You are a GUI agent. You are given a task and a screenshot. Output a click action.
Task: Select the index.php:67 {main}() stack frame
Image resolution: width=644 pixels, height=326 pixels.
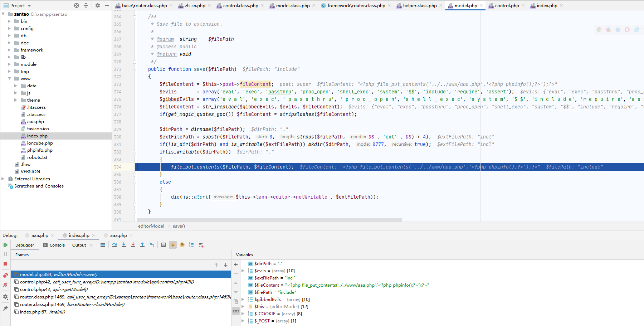click(x=42, y=312)
